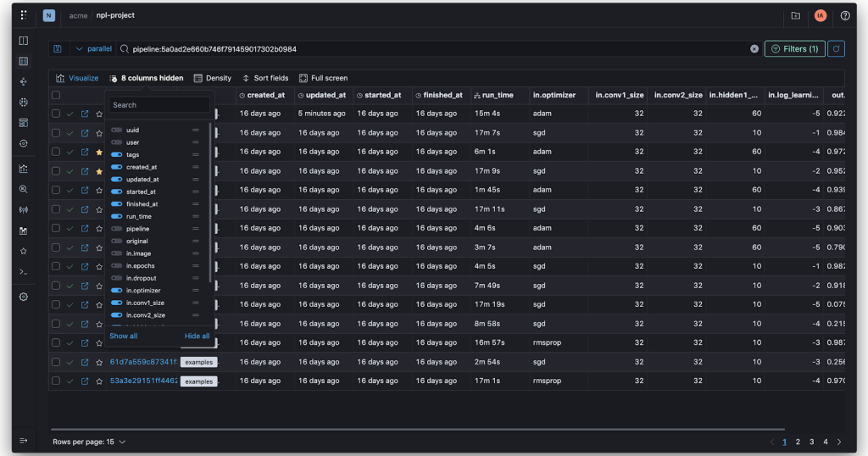This screenshot has width=868, height=456.
Task: Sort by finished_at column header
Action: click(439, 95)
